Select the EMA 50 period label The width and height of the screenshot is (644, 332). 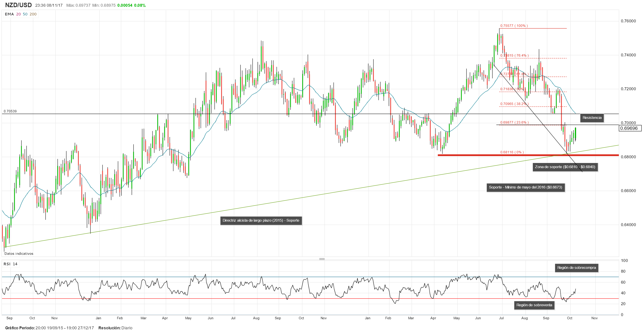click(25, 14)
